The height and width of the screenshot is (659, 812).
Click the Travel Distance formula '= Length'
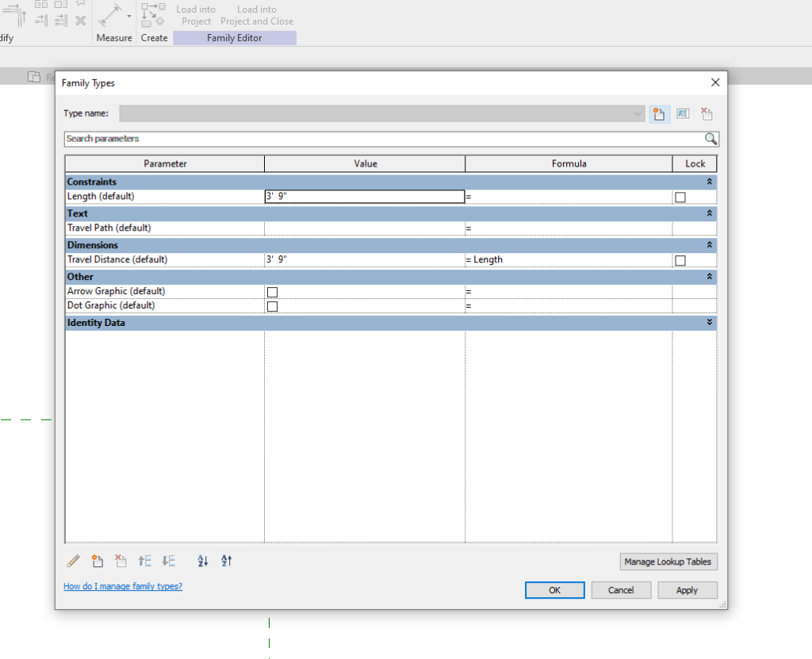point(569,259)
